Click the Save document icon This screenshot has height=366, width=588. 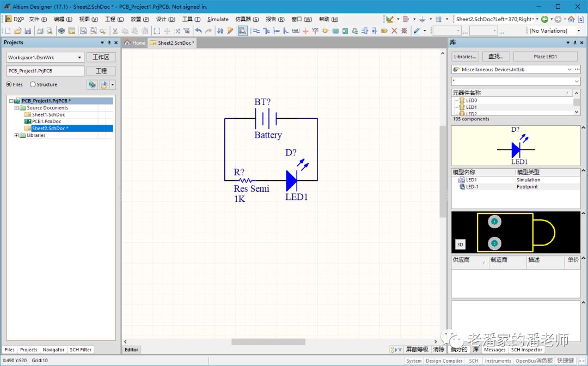click(28, 31)
